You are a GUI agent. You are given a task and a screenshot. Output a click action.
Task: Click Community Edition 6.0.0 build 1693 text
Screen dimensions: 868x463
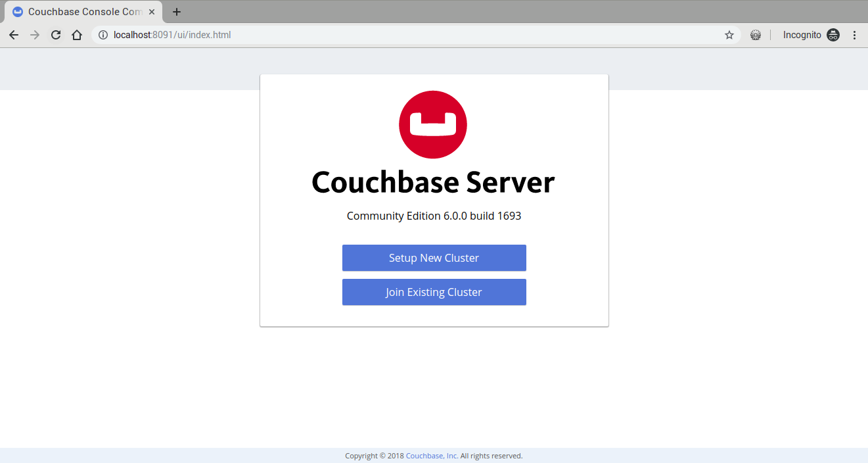click(x=434, y=216)
